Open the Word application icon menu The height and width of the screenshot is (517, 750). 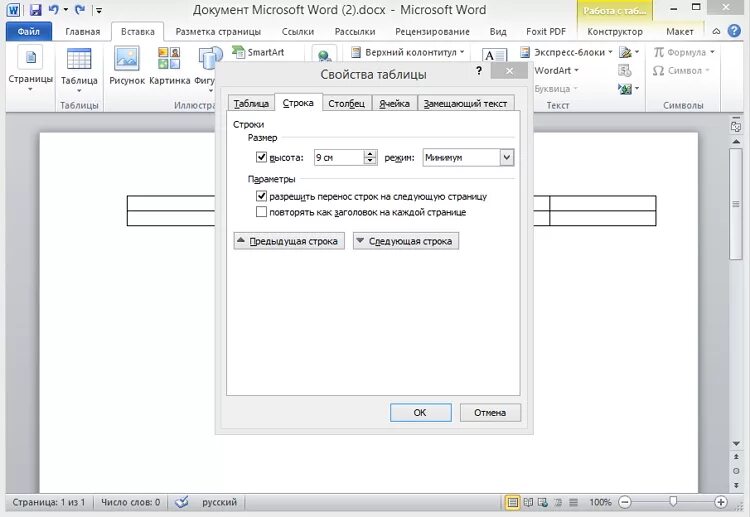(13, 10)
